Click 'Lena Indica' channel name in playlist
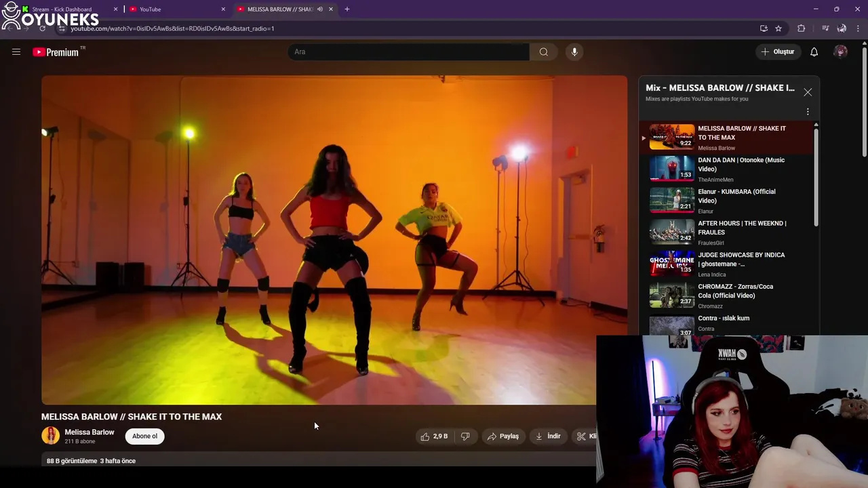The image size is (868, 488). [712, 274]
